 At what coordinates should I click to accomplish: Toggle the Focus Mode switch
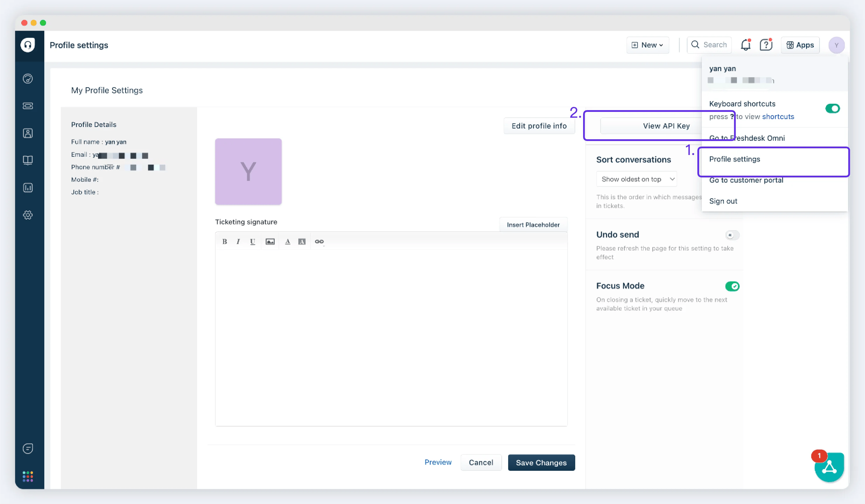pos(732,286)
